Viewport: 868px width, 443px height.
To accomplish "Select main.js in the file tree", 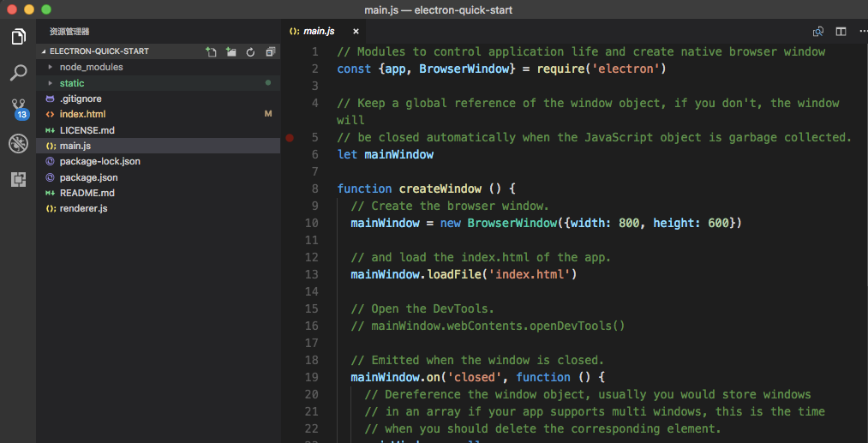I will [159, 146].
